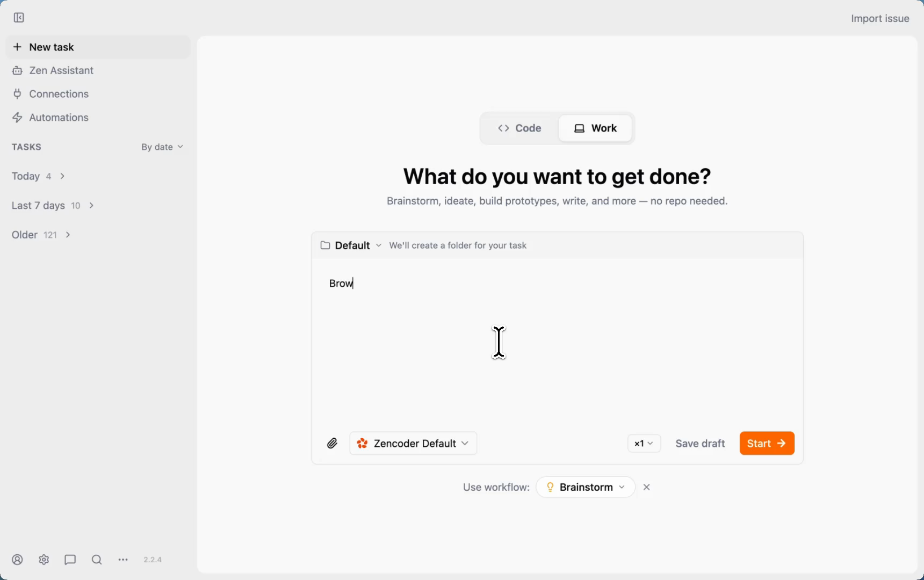Click the search magnifier icon

(x=97, y=560)
